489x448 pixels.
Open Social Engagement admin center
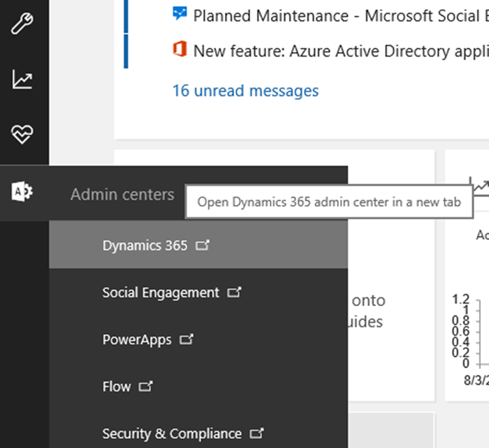[x=160, y=292]
